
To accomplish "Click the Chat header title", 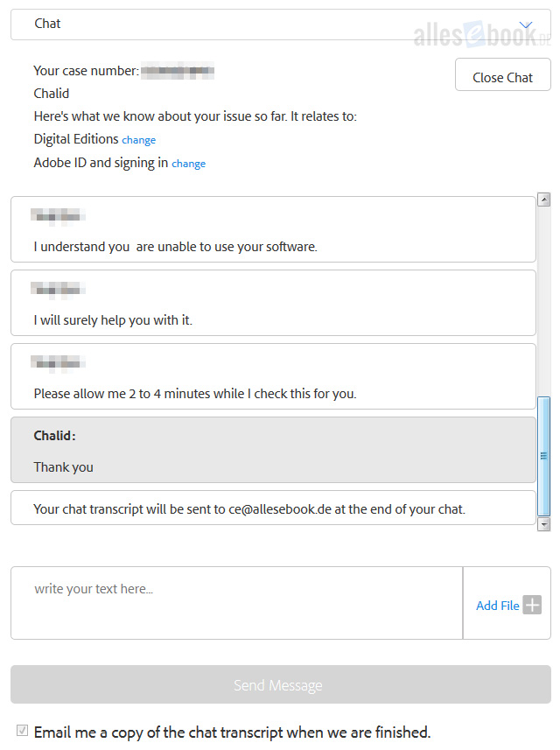I will tap(47, 24).
